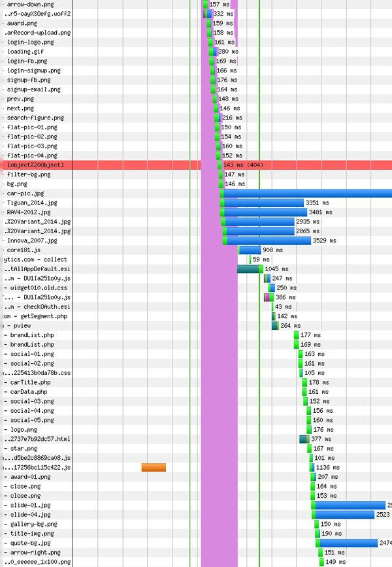
Task: Click the long blue car-pic.jpg download bar
Action: pyautogui.click(x=308, y=193)
